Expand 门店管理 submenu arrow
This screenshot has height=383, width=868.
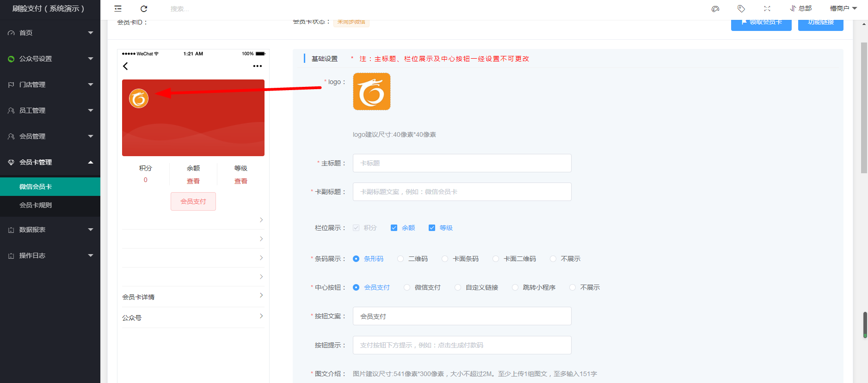pos(91,85)
